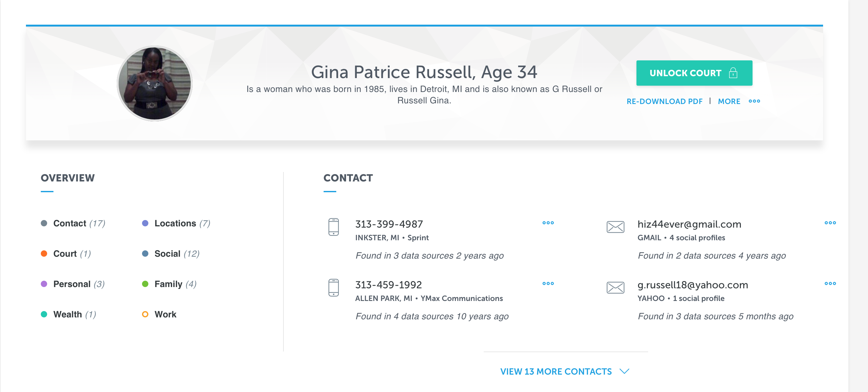Click envelope icon for g.russell18@yahoo.com

615,288
